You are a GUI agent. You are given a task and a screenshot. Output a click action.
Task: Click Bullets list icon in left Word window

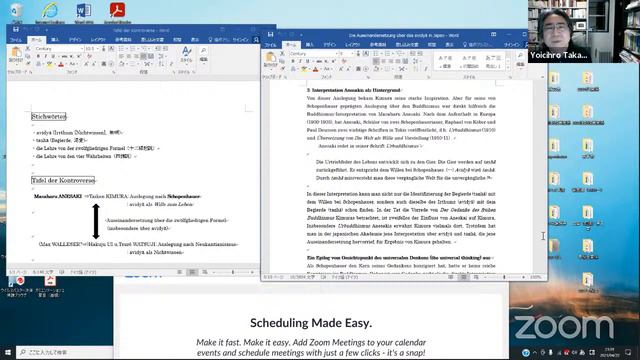coord(122,49)
